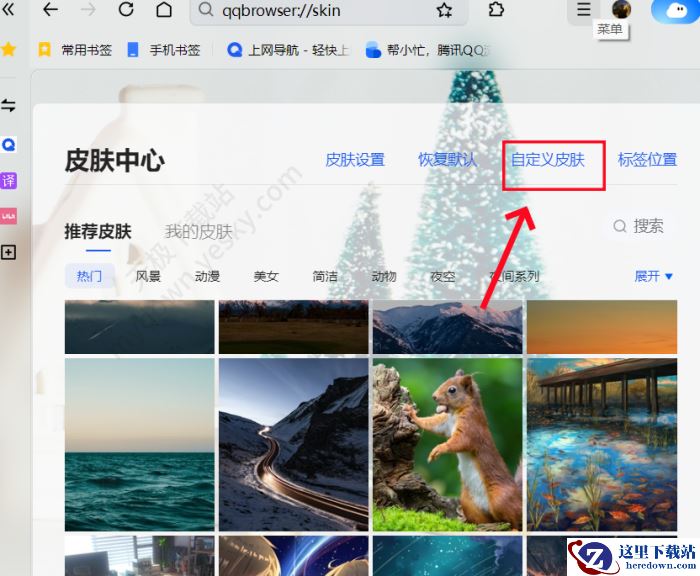This screenshot has height=576, width=700.
Task: Choose the office desk skin thumbnail
Action: (x=139, y=556)
